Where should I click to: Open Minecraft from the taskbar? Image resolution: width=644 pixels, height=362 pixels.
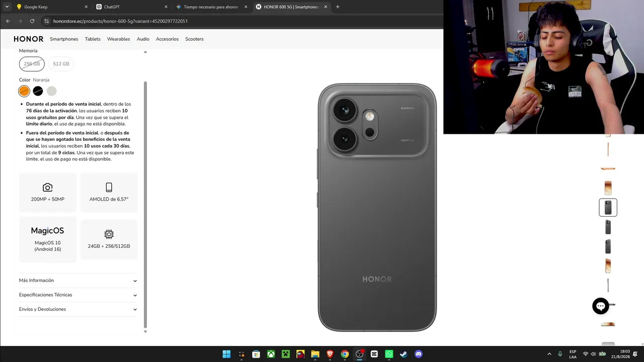click(286, 354)
